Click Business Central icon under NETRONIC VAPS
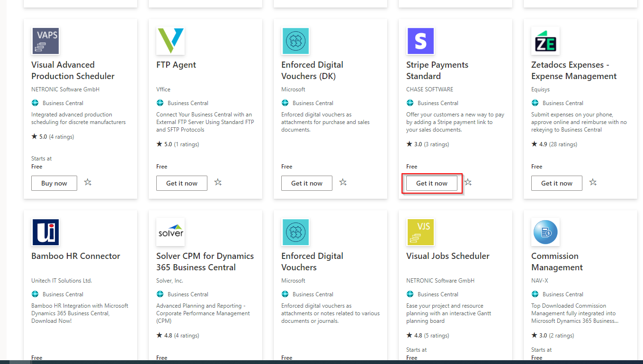Image resolution: width=643 pixels, height=364 pixels. [x=35, y=103]
